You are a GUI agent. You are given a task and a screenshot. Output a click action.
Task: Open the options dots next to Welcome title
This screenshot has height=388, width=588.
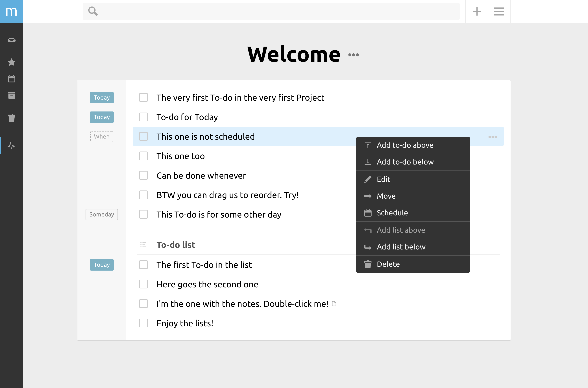(x=353, y=55)
